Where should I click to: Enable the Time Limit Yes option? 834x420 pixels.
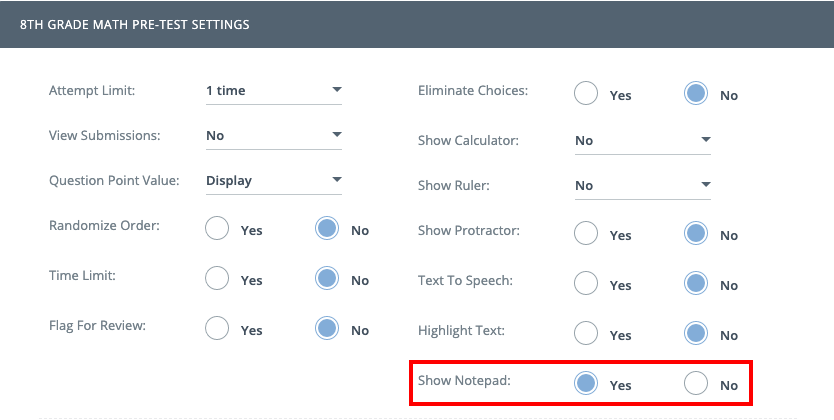coord(218,280)
